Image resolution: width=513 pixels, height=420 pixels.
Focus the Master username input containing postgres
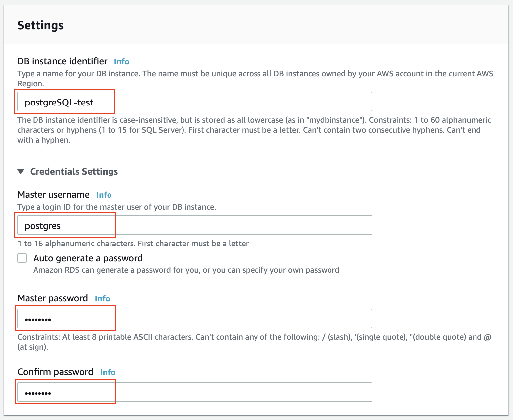coord(194,225)
